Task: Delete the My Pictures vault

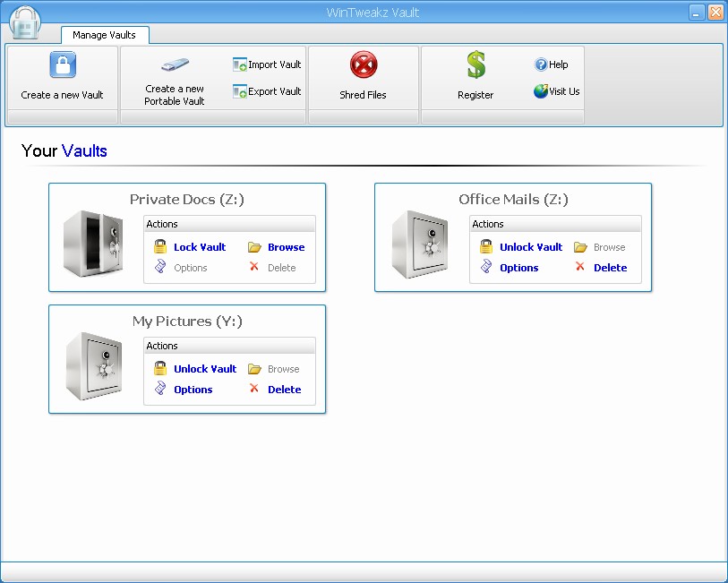Action: (x=284, y=389)
